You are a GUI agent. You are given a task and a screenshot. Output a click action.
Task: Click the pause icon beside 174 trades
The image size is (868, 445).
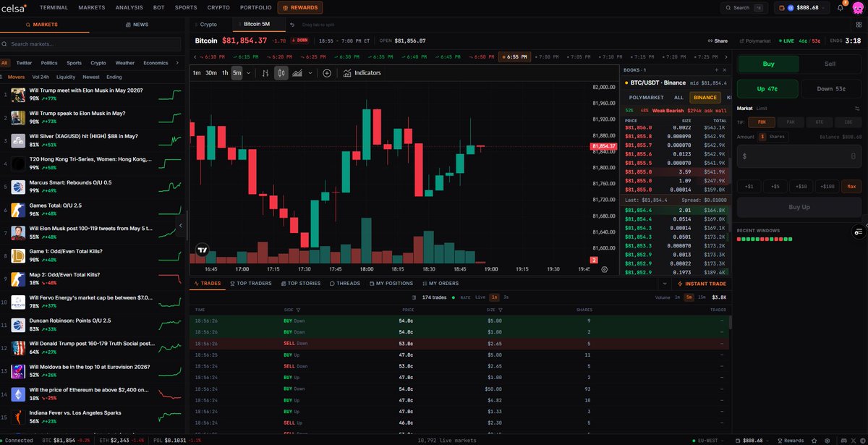[x=414, y=297]
